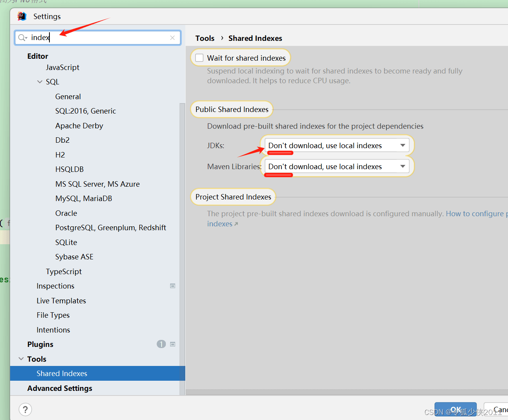
Task: Collapse the Tools tree node
Action: tap(21, 359)
